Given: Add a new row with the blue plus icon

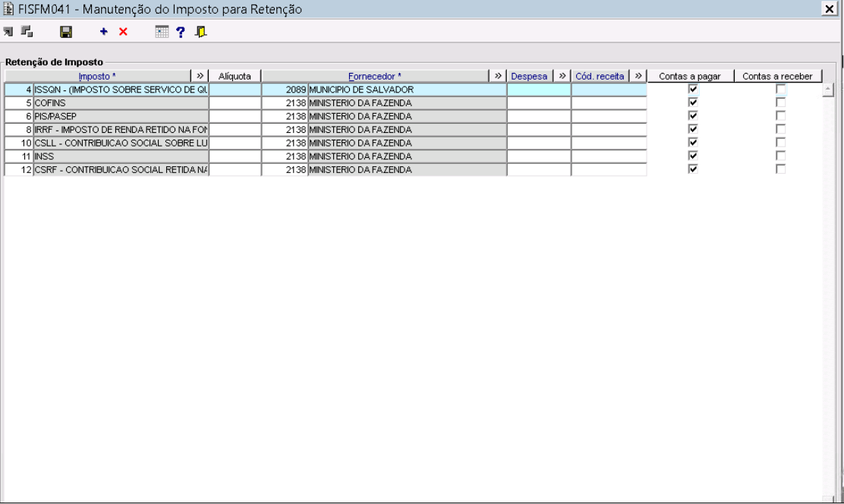Looking at the screenshot, I should [104, 32].
